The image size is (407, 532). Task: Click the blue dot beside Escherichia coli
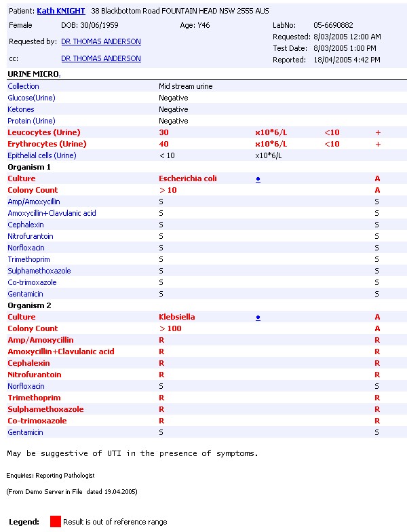(258, 179)
